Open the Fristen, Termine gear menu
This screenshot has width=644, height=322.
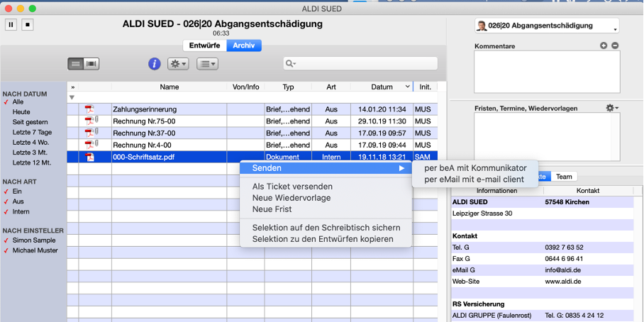(x=612, y=108)
